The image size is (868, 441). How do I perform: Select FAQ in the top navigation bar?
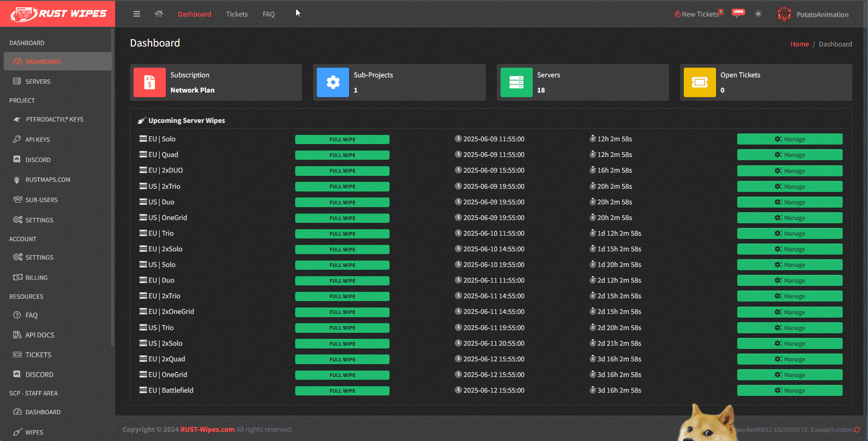tap(268, 14)
